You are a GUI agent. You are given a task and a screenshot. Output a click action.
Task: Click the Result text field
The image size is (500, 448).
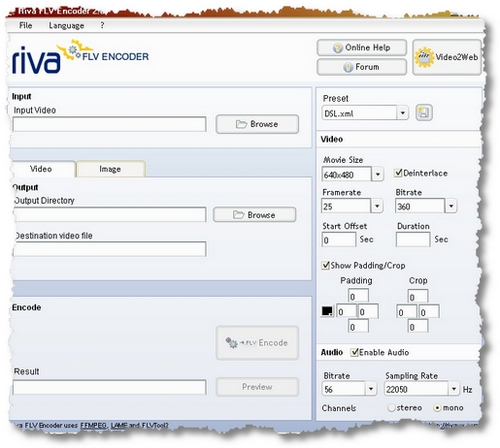[109, 387]
